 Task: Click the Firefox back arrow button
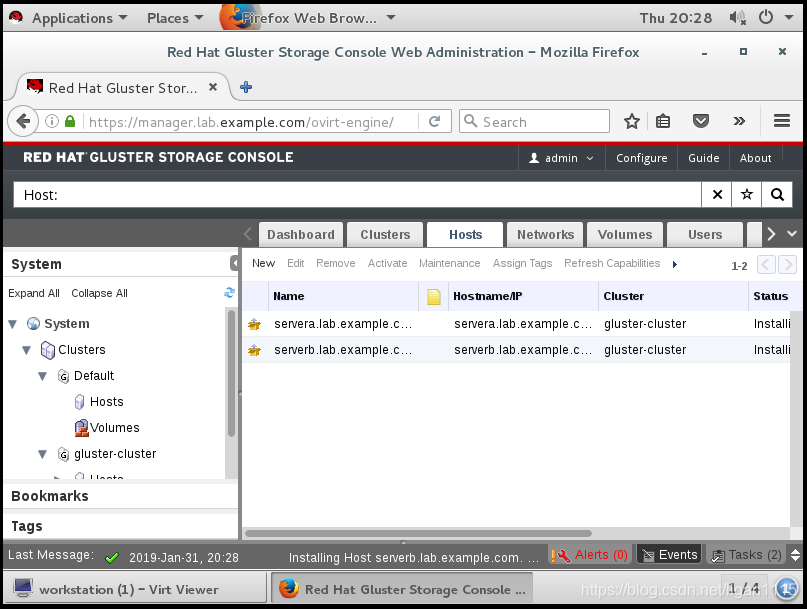point(23,121)
